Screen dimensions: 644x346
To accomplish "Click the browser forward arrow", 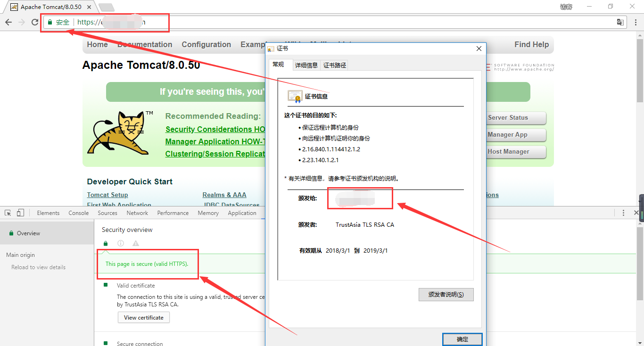I will (22, 22).
